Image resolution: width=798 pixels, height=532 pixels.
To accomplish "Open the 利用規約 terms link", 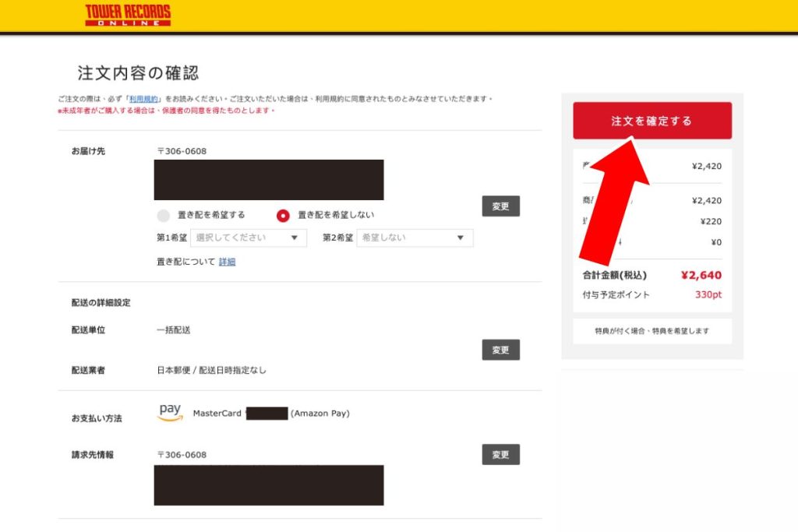I will click(x=143, y=99).
